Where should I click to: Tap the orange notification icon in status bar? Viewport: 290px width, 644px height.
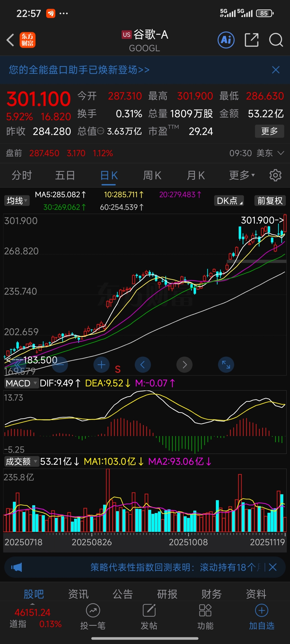point(50,13)
